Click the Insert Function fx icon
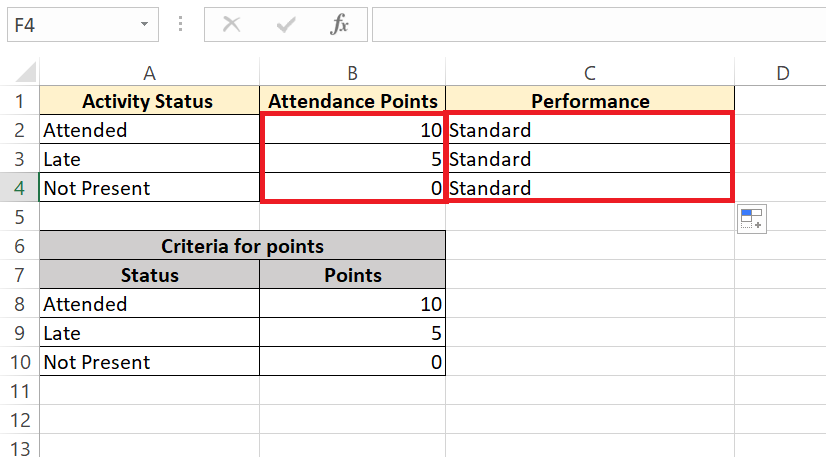The width and height of the screenshot is (826, 457). coord(339,24)
